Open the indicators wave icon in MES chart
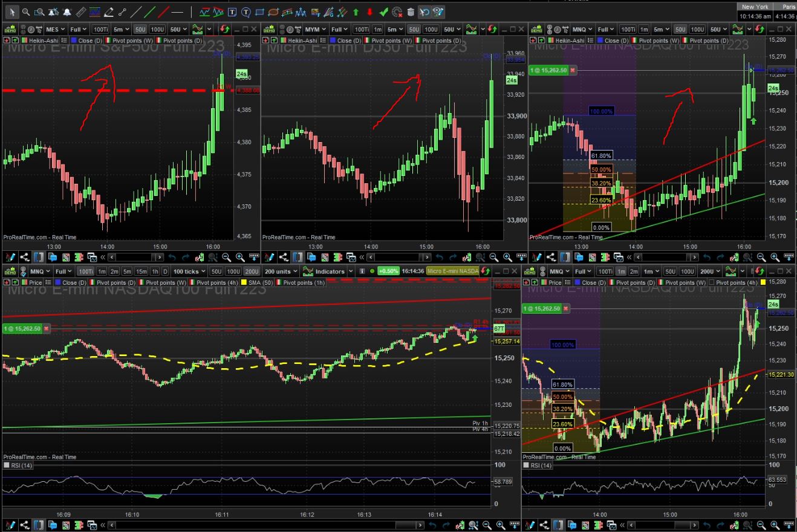The image size is (797, 532). tap(197, 29)
